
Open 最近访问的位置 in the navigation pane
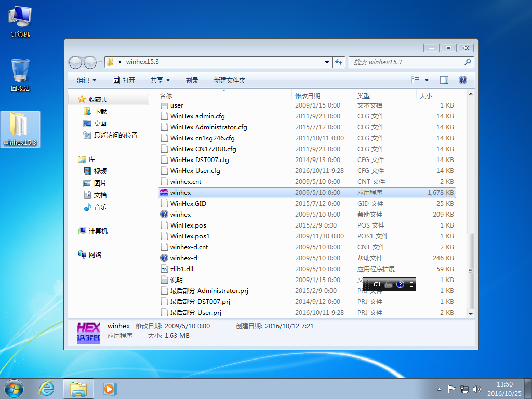coord(116,136)
